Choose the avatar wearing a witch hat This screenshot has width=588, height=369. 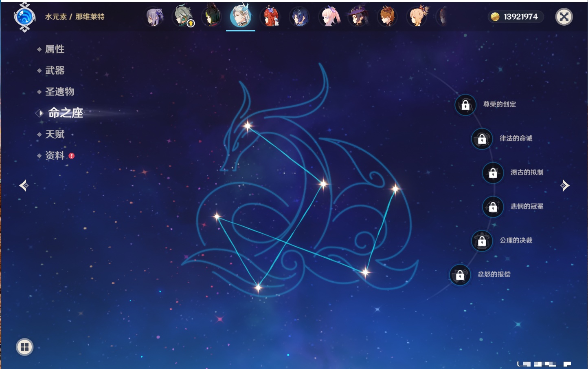pyautogui.click(x=358, y=17)
